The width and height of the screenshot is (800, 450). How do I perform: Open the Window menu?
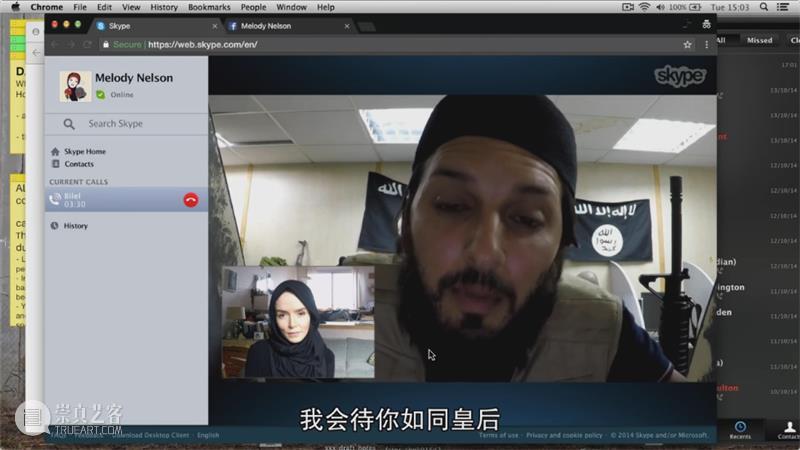(291, 7)
